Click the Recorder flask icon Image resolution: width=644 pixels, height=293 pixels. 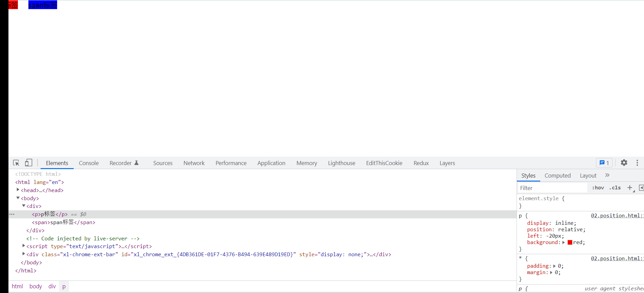137,163
